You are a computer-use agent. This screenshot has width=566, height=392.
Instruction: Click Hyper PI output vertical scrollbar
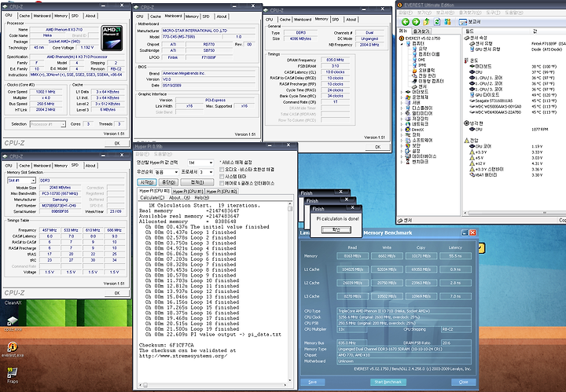pos(289,294)
